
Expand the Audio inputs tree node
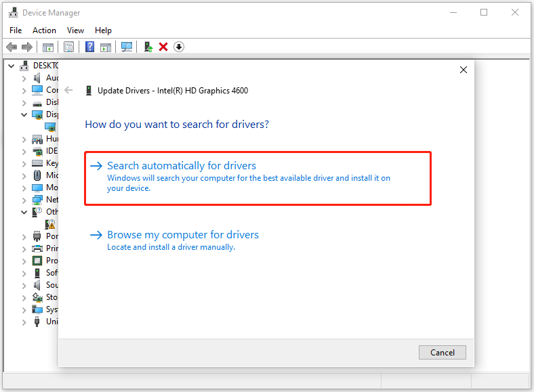pyautogui.click(x=24, y=79)
